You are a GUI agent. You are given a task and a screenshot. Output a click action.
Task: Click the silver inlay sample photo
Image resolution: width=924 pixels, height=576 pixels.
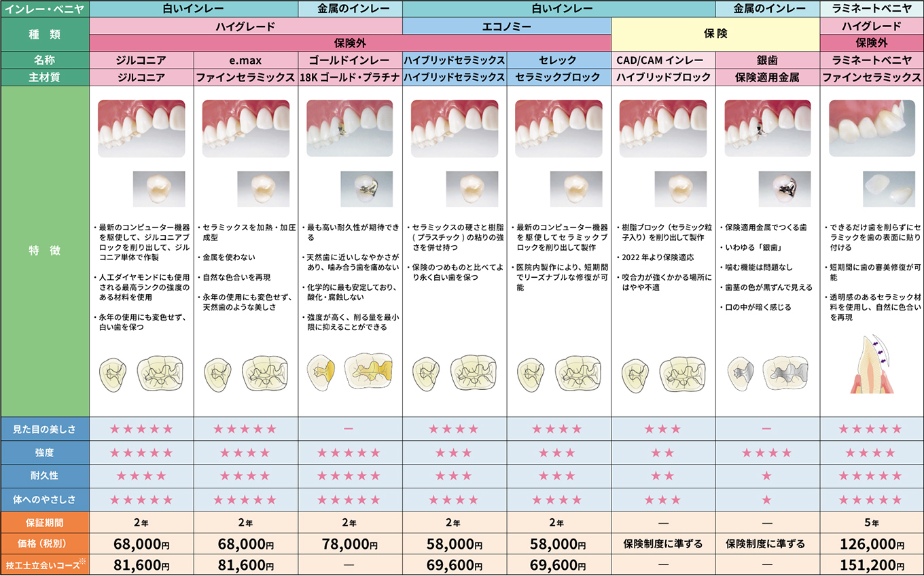785,189
